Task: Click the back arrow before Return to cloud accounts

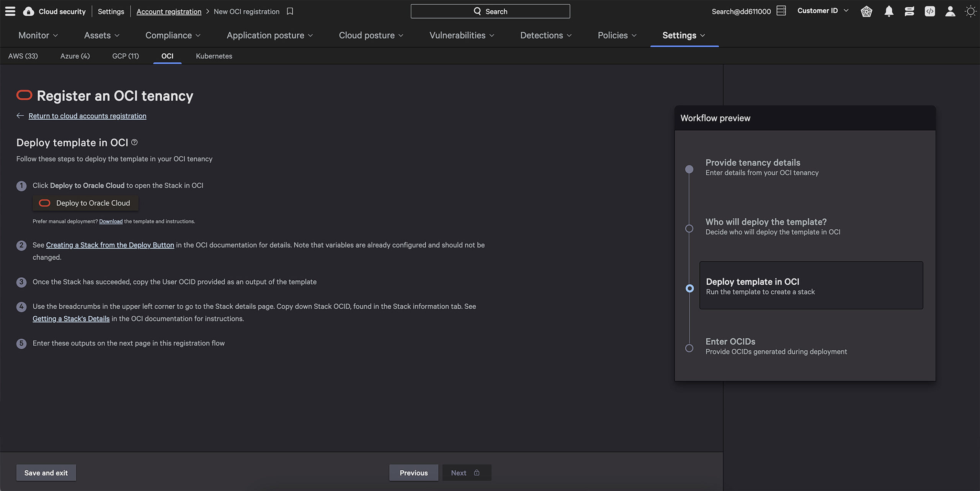Action: click(20, 115)
